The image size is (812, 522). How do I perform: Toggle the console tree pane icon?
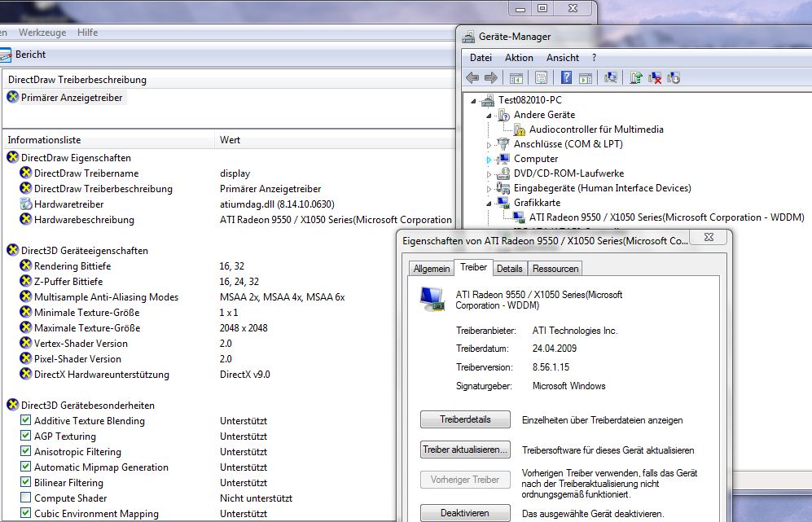pos(516,77)
